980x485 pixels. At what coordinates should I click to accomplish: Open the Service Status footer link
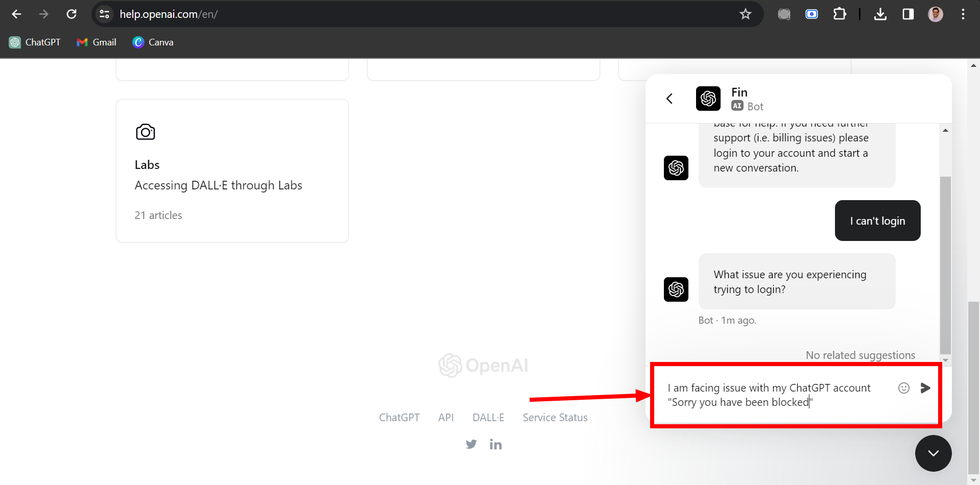coord(555,418)
